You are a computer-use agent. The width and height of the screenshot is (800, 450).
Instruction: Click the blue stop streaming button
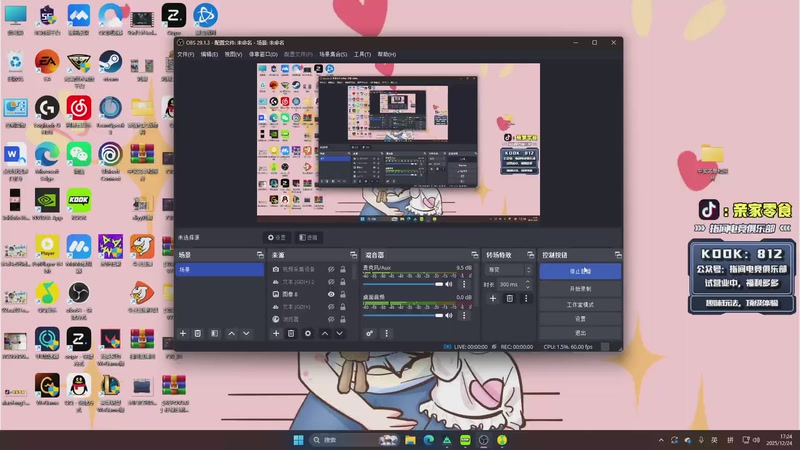[581, 271]
